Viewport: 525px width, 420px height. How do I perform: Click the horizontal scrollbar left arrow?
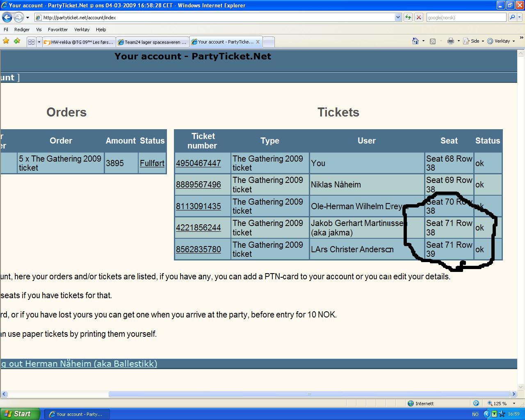(4, 394)
